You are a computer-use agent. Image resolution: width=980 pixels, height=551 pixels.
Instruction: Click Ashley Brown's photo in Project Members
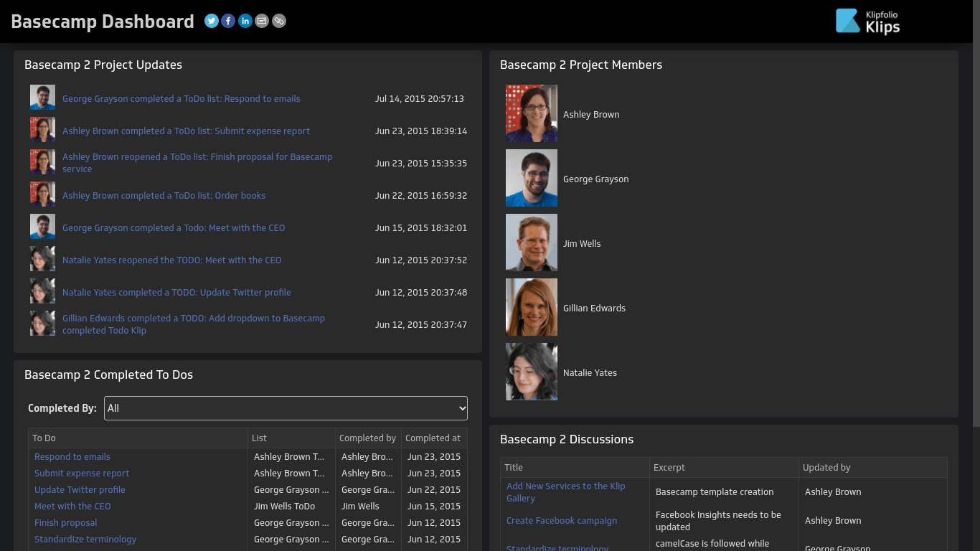click(x=532, y=113)
